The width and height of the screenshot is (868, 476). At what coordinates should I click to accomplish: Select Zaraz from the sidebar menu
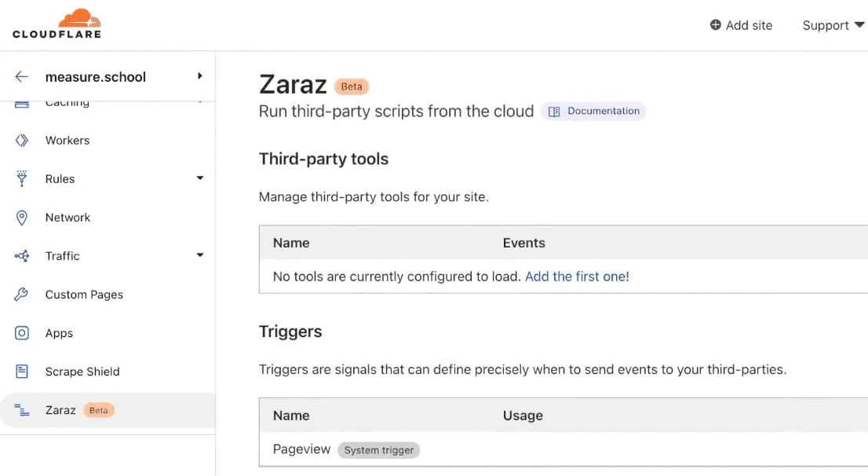[x=60, y=409]
